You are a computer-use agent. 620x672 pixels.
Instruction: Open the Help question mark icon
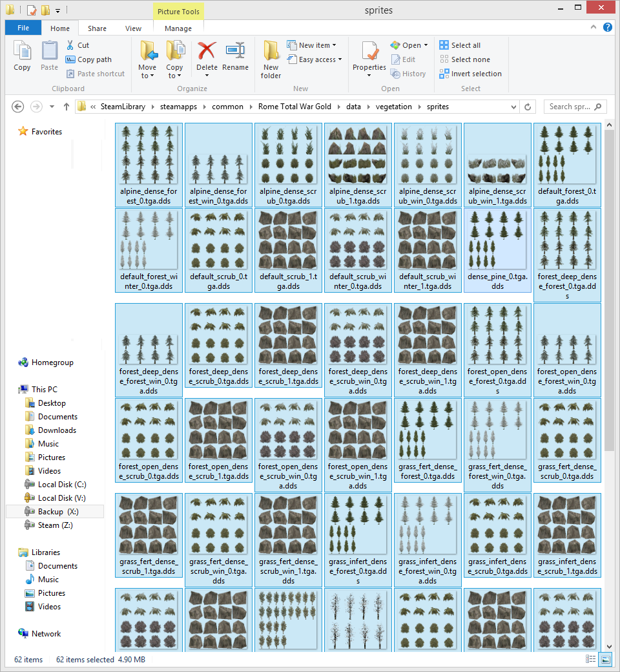pyautogui.click(x=608, y=27)
